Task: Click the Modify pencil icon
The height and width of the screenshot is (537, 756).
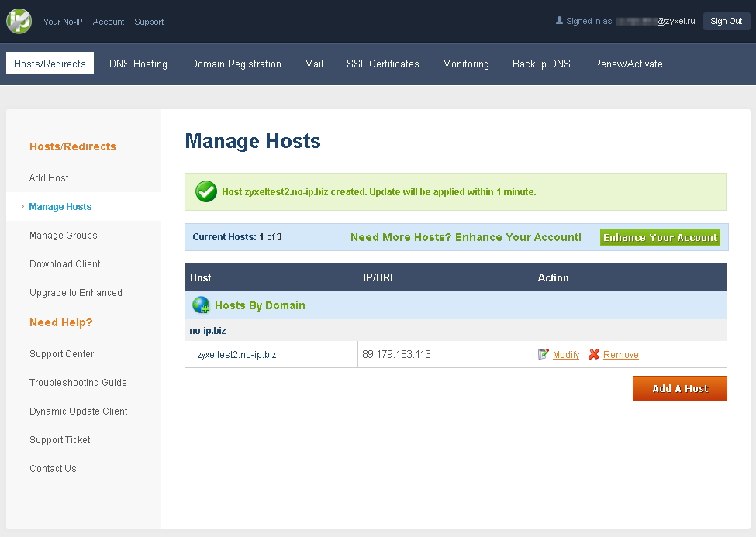Action: [x=544, y=354]
